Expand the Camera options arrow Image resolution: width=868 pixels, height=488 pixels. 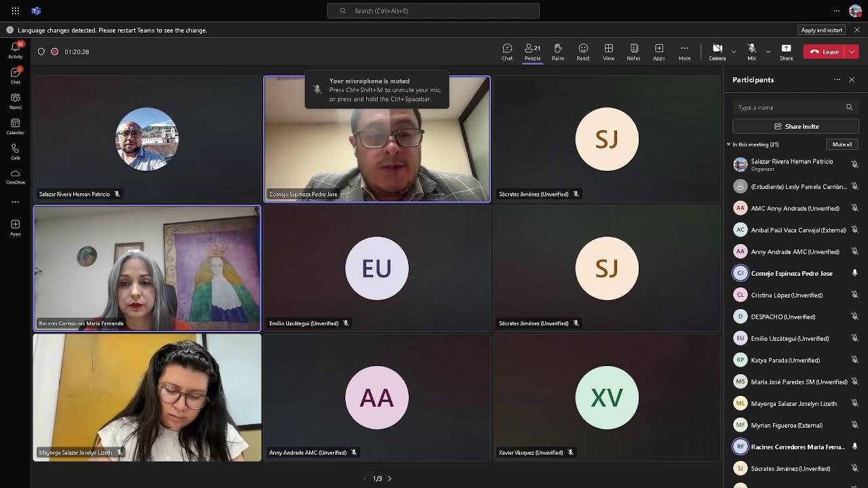[734, 52]
